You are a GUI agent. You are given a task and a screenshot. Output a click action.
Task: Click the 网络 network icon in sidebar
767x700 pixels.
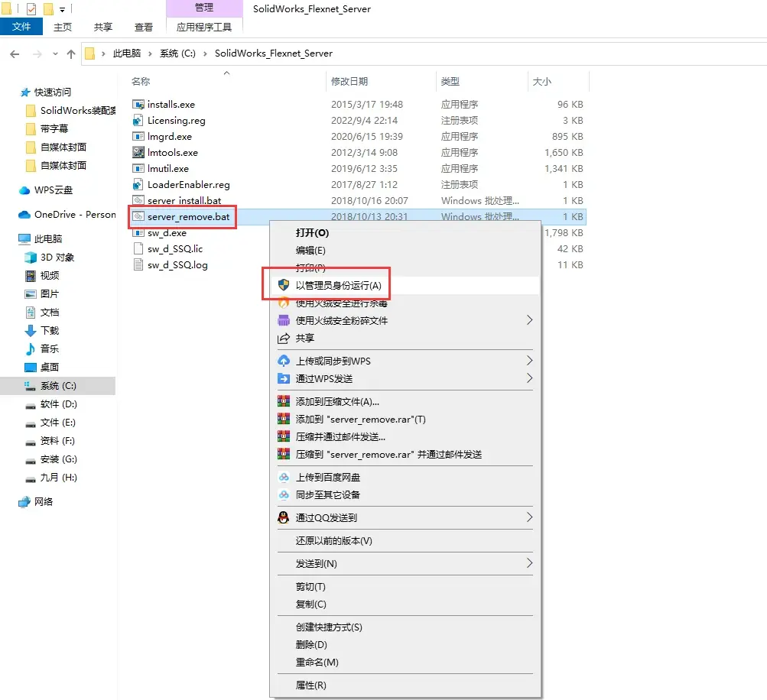(24, 502)
